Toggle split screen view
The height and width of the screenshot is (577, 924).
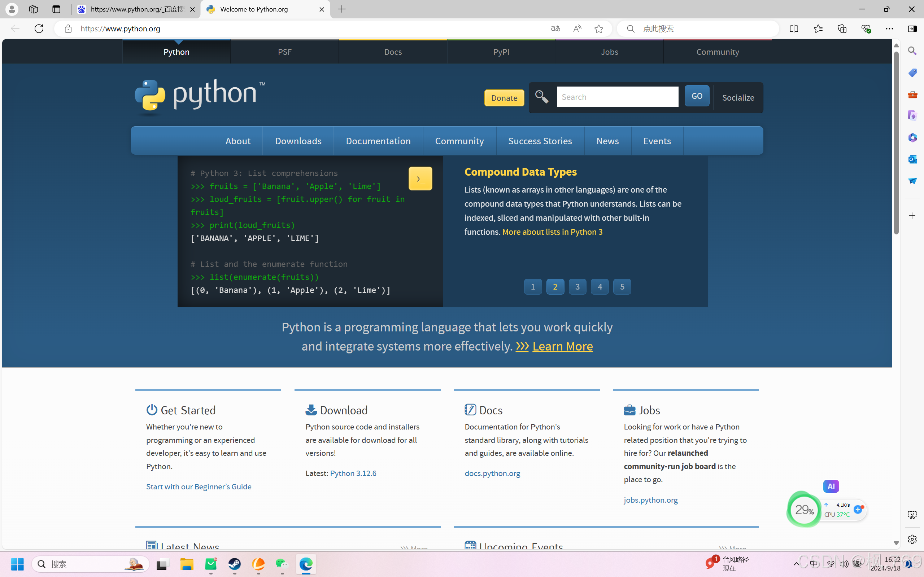pyautogui.click(x=794, y=28)
